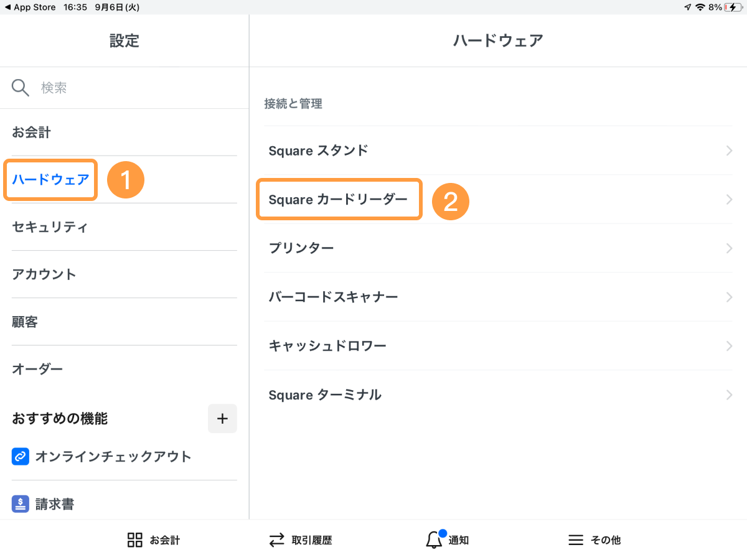Tap the battery status icon
Screen dimensions: 747x560
(x=733, y=7)
